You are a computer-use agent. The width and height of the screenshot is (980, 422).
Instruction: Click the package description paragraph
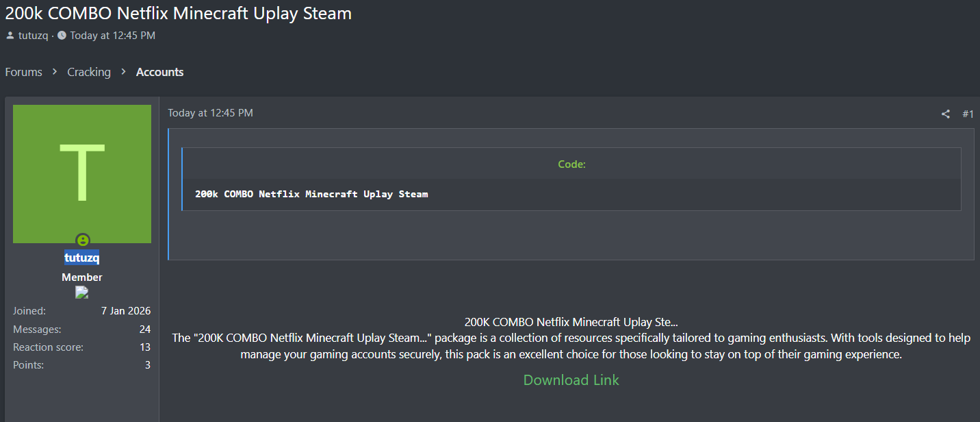click(x=571, y=347)
